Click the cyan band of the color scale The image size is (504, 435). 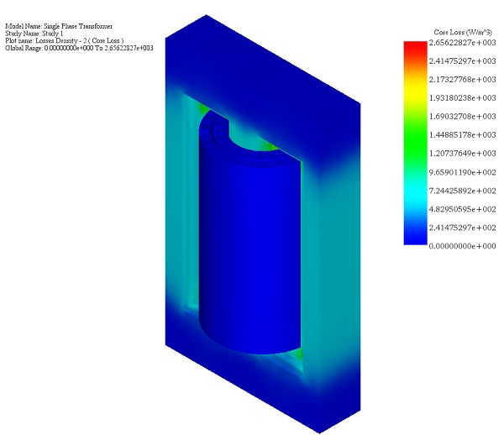[x=415, y=189]
